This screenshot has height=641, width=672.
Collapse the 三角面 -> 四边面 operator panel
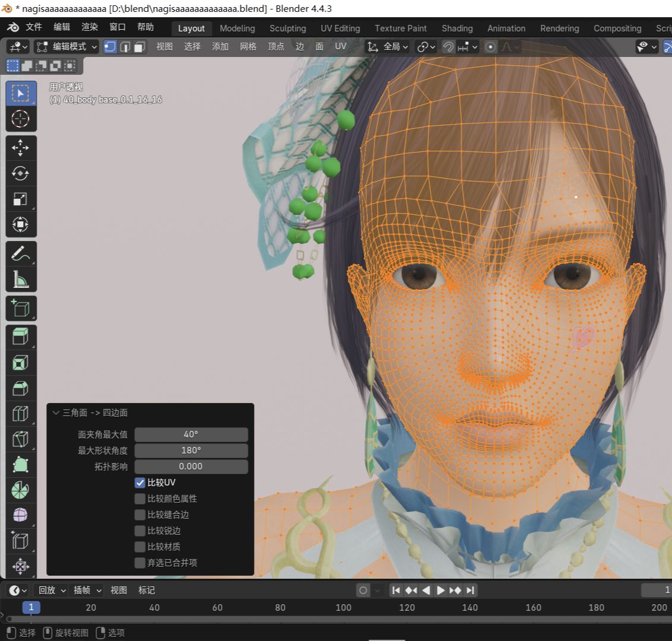click(x=56, y=412)
